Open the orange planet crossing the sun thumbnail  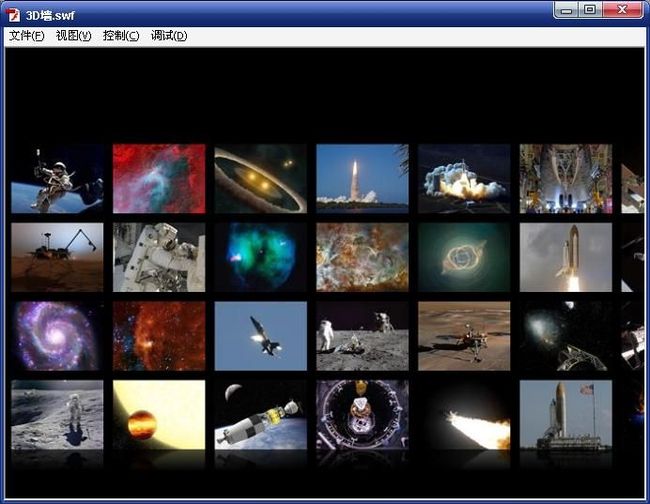click(x=159, y=415)
